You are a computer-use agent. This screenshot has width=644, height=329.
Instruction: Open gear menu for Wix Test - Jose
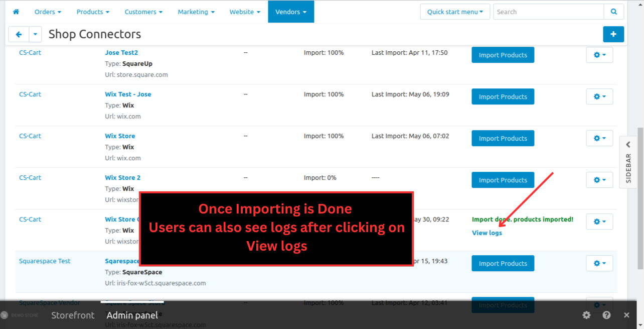click(x=599, y=96)
